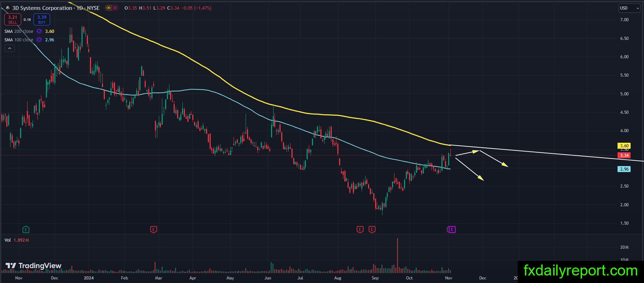The image size is (644, 283).
Task: Click 2.00 on the price scale
Action: coord(624,205)
